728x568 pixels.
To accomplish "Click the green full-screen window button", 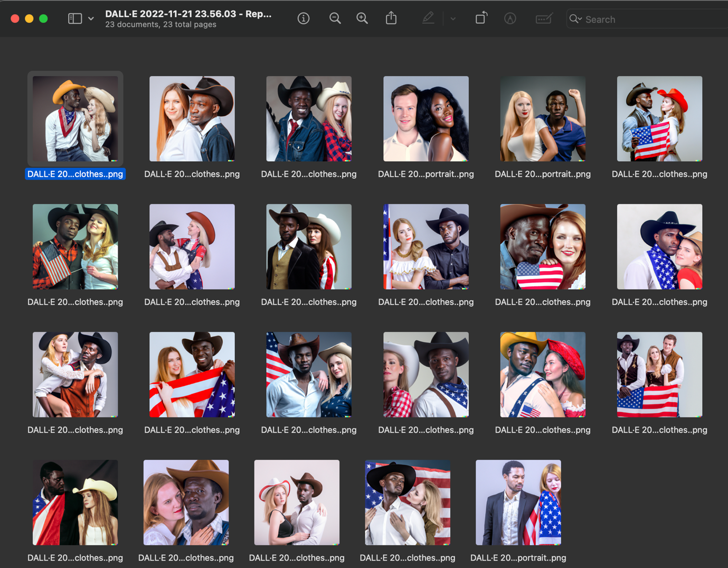I will pos(43,18).
